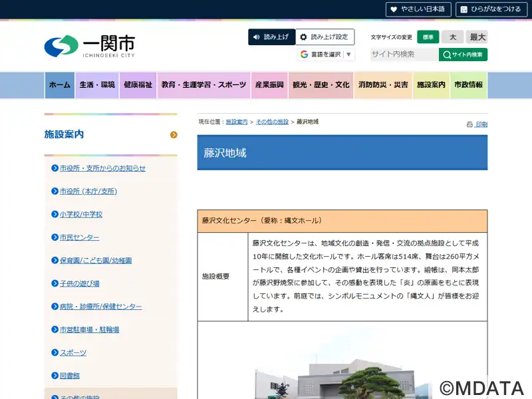Click the 施設案内 sidebar arrow icon
Screen dimensions: 532x399
pos(174,135)
